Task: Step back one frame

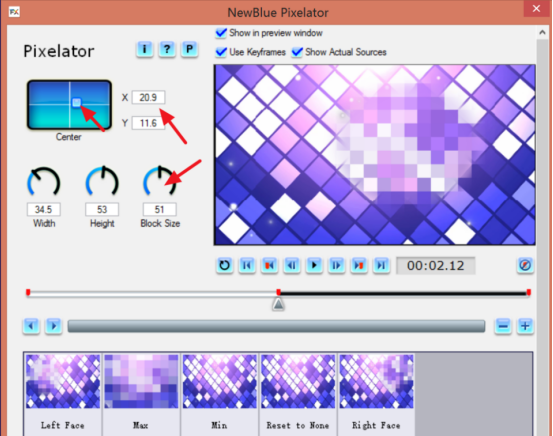Action: coord(292,265)
